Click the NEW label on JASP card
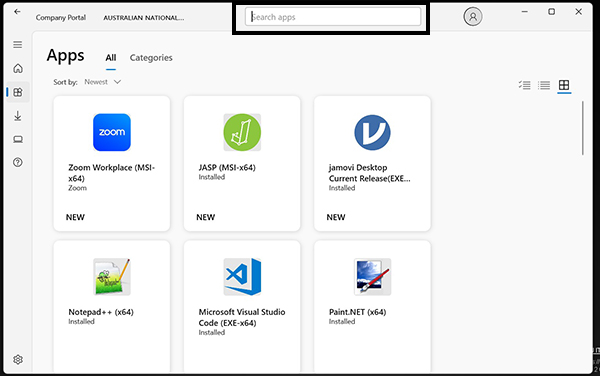 coord(205,217)
